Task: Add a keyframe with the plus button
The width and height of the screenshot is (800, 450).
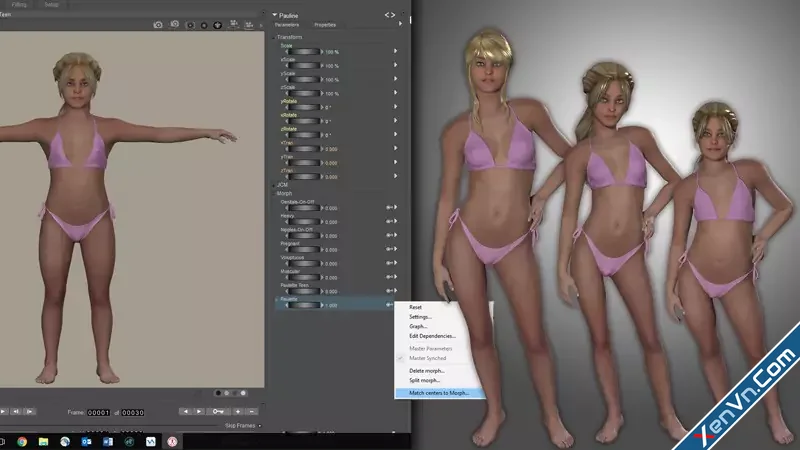Action: tap(238, 412)
